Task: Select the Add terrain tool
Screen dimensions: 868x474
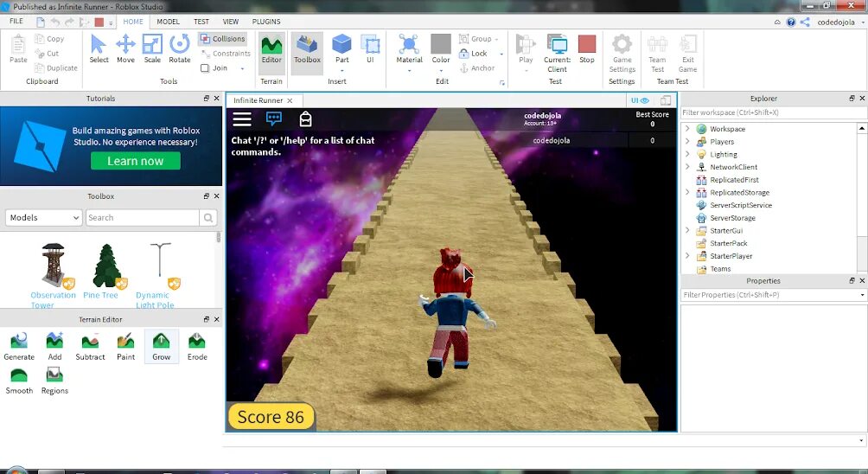Action: tap(54, 347)
